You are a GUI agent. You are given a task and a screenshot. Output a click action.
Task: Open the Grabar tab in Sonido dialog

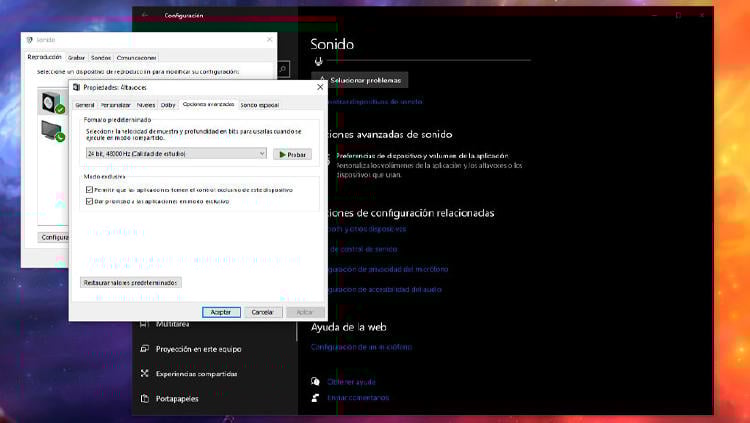click(x=76, y=58)
